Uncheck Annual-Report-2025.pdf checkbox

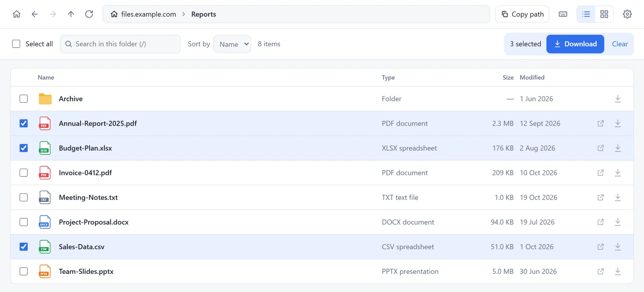pyautogui.click(x=24, y=123)
